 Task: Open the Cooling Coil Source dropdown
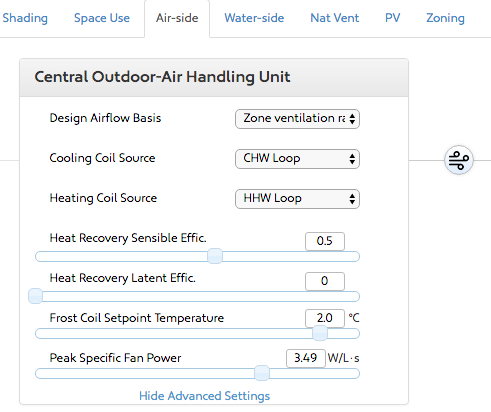coord(297,159)
